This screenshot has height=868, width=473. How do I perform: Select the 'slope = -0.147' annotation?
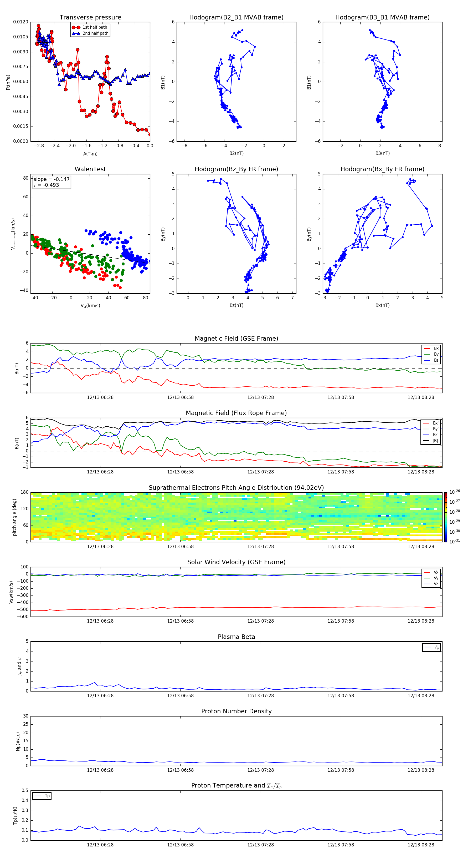pyautogui.click(x=52, y=179)
